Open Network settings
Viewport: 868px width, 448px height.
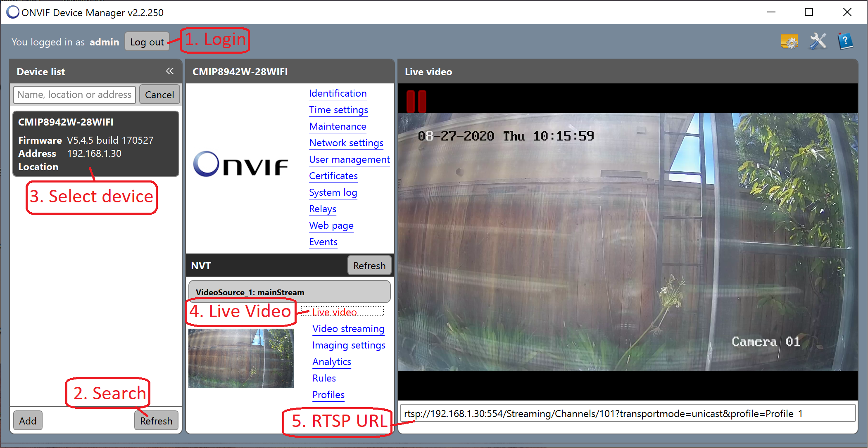click(346, 143)
